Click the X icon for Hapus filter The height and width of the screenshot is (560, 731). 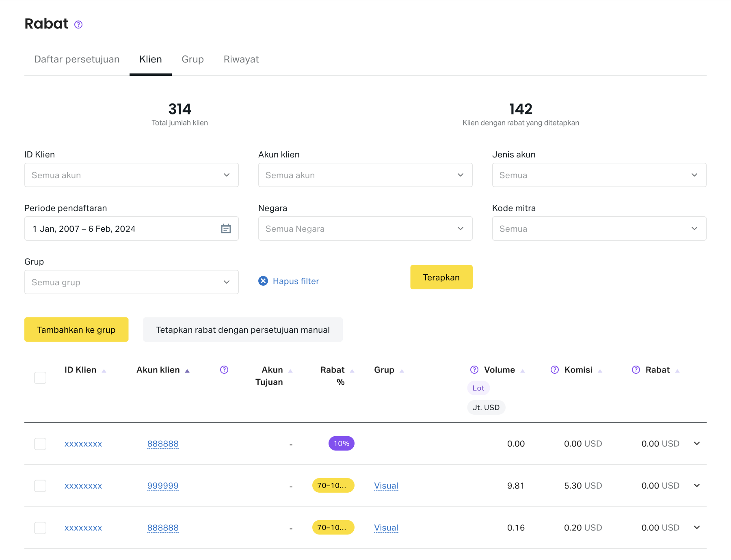[263, 281]
